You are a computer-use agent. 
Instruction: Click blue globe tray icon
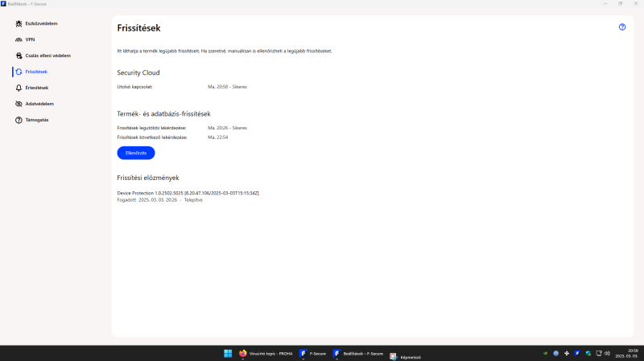556,353
